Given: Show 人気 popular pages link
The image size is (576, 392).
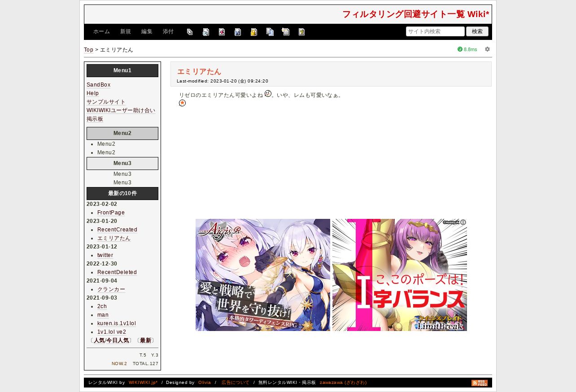Looking at the screenshot, I should 99,340.
